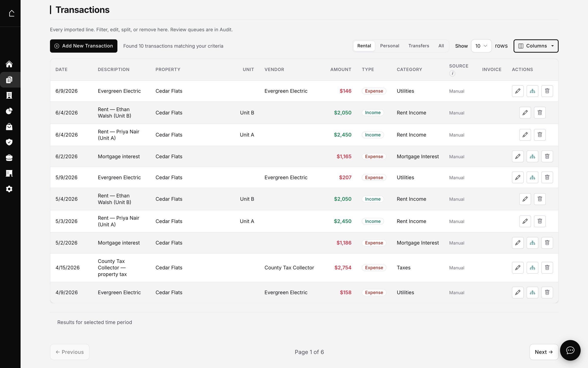Open the rows-per-page dropdown showing 10
The height and width of the screenshot is (368, 588).
tap(481, 46)
